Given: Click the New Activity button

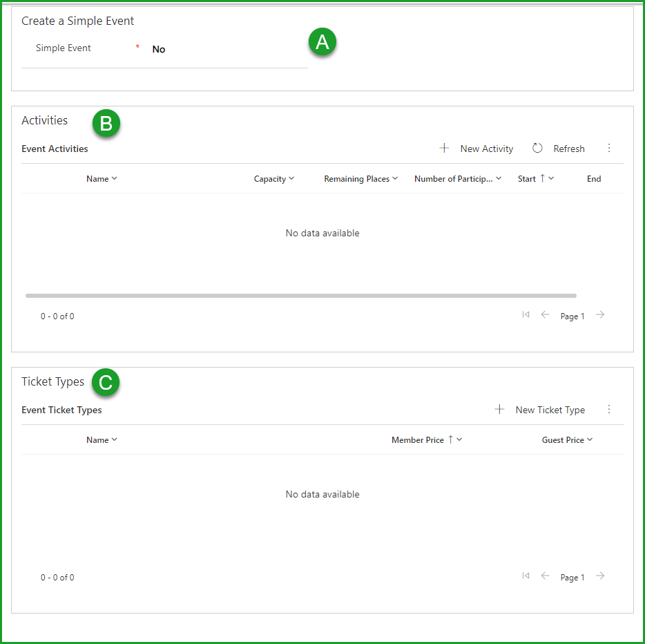Looking at the screenshot, I should (486, 149).
